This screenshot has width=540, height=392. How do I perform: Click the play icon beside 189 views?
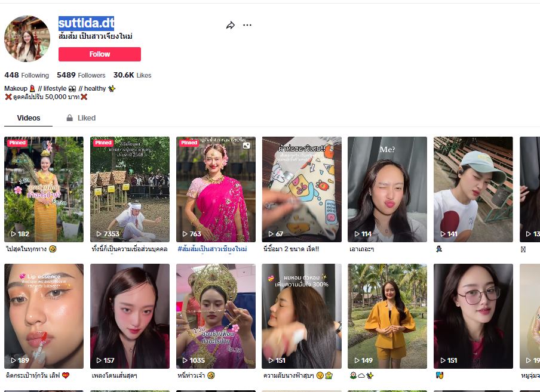(13, 360)
